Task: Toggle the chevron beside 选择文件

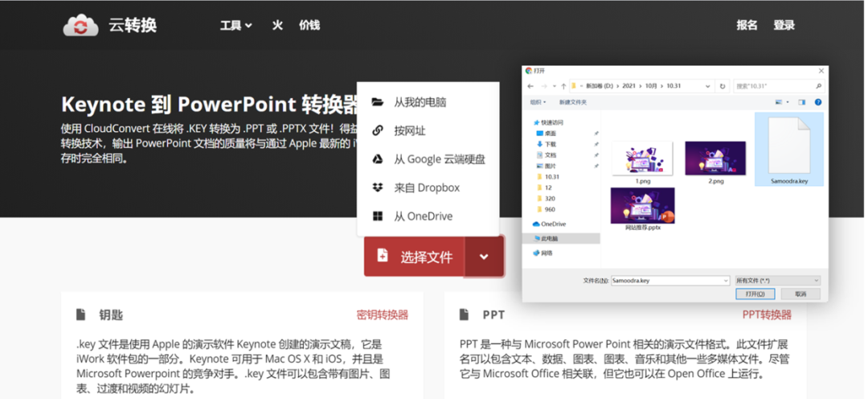Action: point(484,257)
